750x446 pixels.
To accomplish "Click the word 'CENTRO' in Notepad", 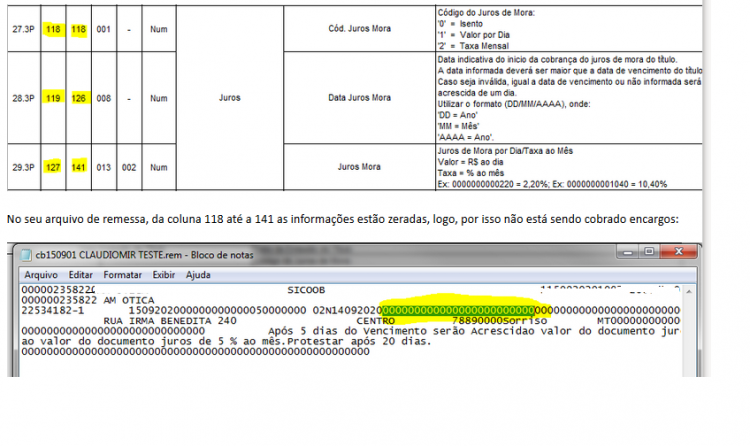I will [375, 321].
